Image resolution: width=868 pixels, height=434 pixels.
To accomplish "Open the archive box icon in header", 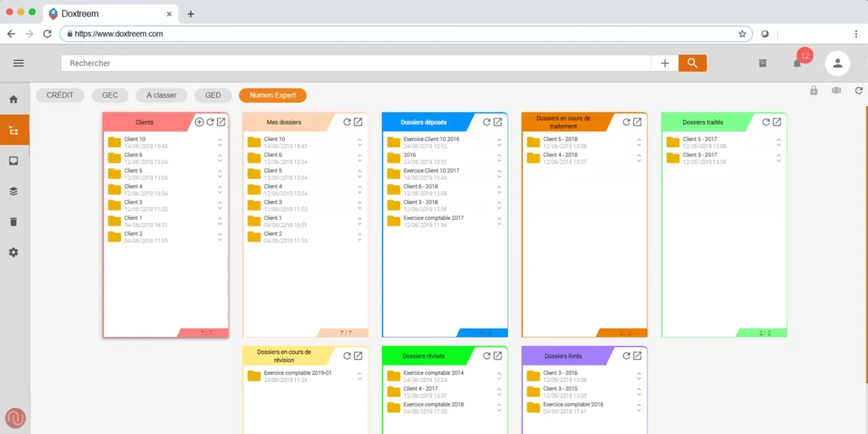I will 762,64.
